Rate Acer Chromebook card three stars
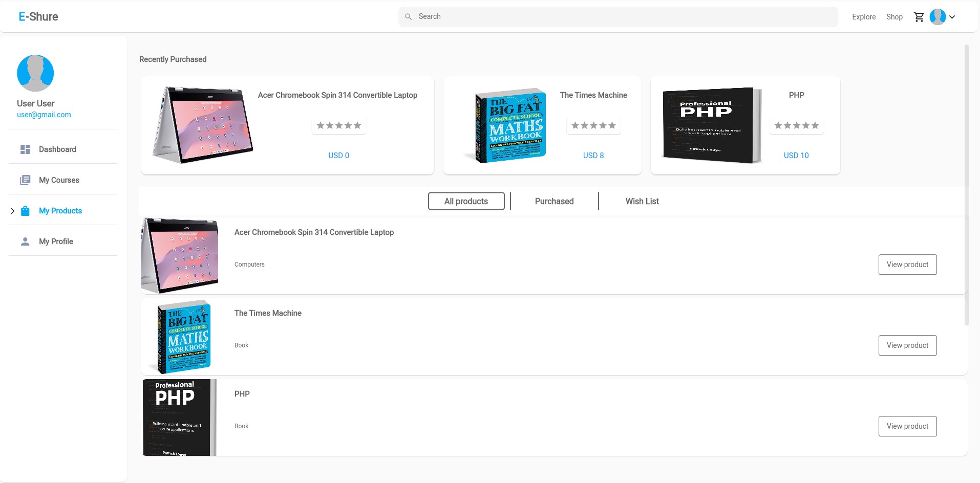This screenshot has height=483, width=980. point(339,125)
